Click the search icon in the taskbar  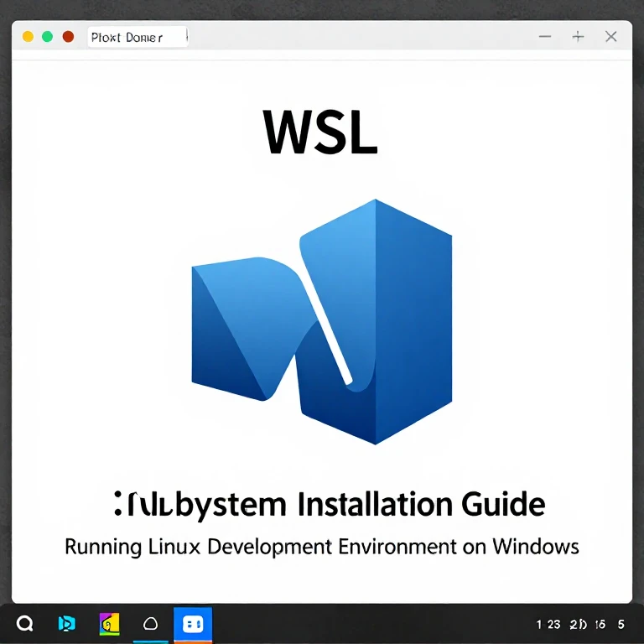tap(24, 624)
